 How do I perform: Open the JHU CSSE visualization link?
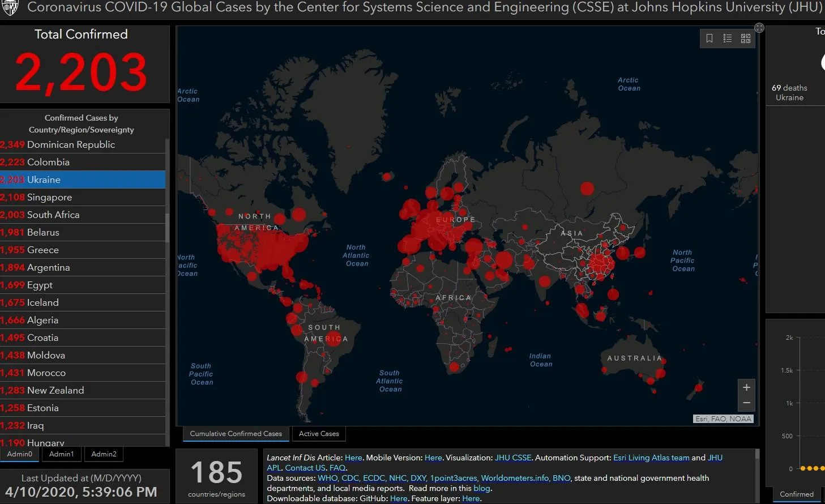(513, 458)
